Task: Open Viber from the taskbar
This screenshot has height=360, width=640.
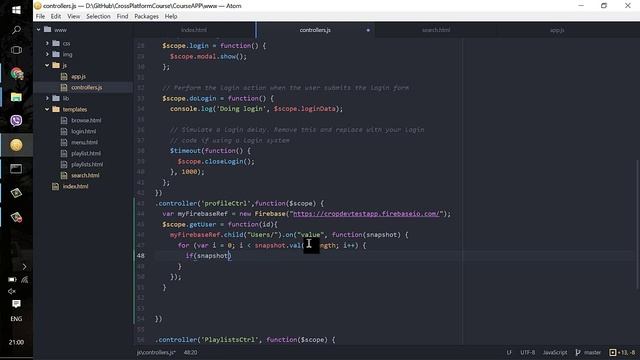Action: [x=16, y=121]
